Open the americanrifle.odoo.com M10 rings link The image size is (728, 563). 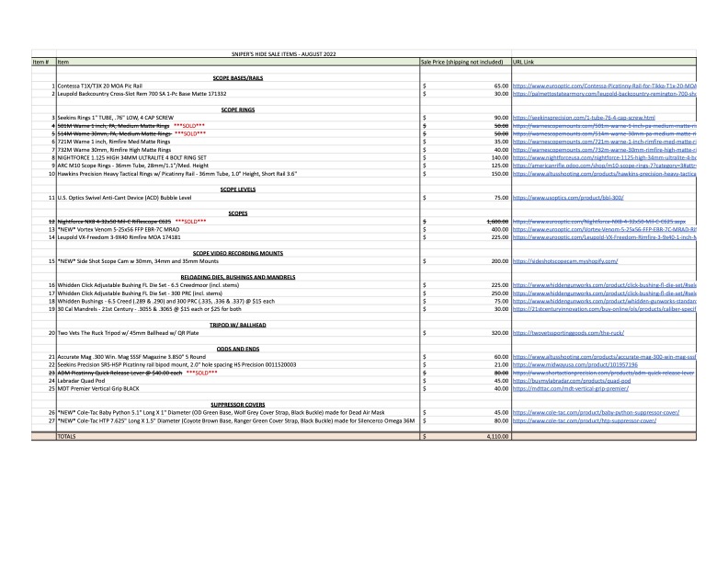pos(604,166)
